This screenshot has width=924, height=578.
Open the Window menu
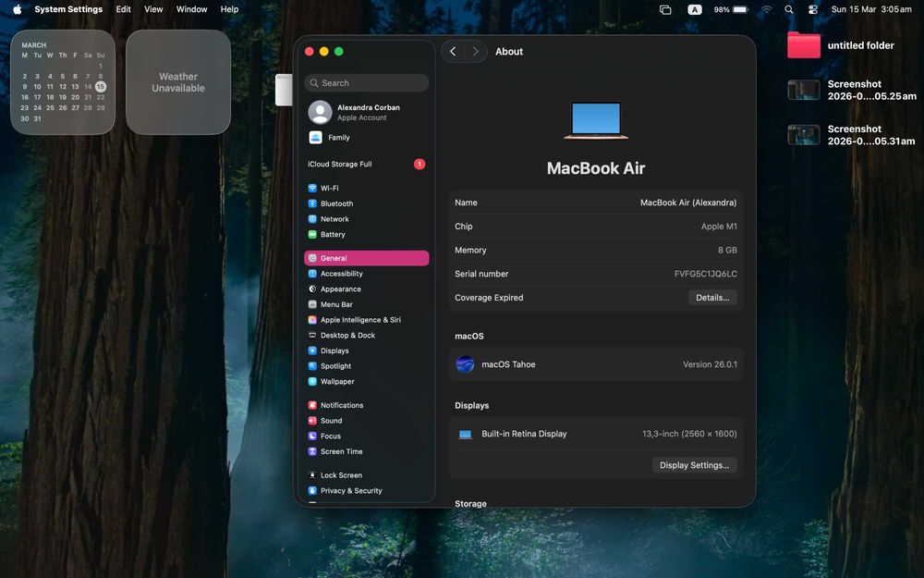coord(191,9)
